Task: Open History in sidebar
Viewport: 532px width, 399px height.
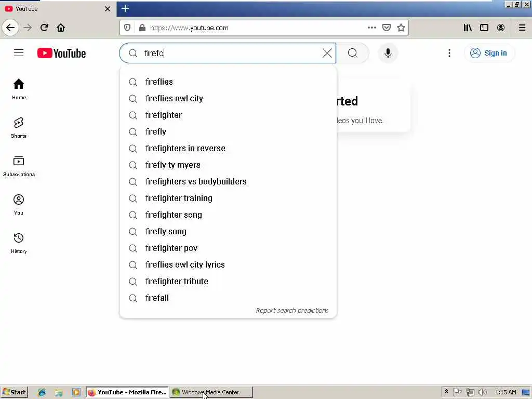Action: click(x=19, y=243)
